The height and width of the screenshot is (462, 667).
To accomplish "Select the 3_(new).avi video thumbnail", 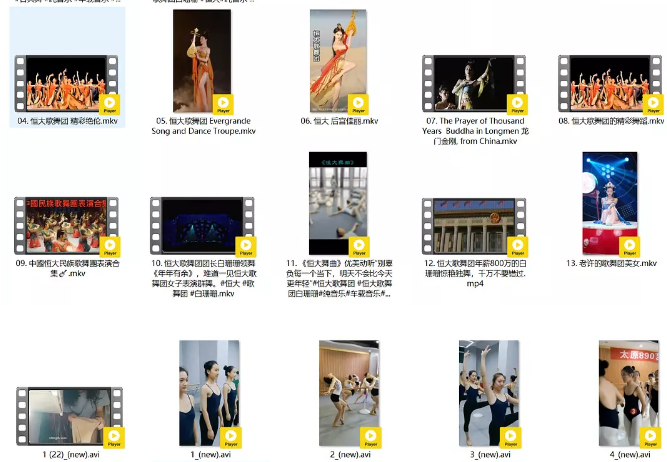I will point(489,393).
